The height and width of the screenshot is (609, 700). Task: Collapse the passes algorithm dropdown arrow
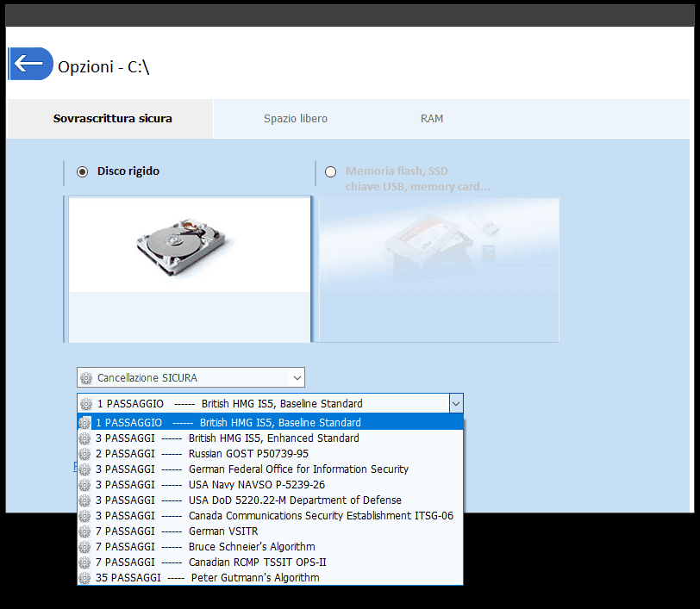[x=456, y=404]
